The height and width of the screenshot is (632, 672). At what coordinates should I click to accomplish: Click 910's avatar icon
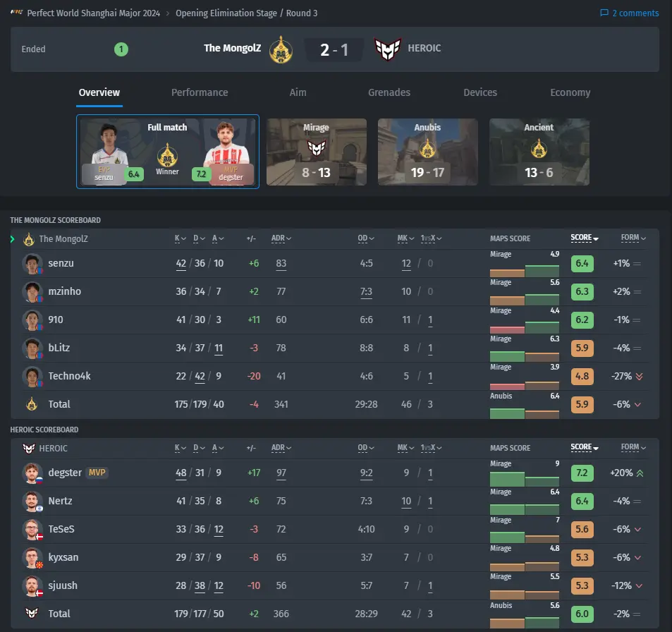click(x=32, y=320)
